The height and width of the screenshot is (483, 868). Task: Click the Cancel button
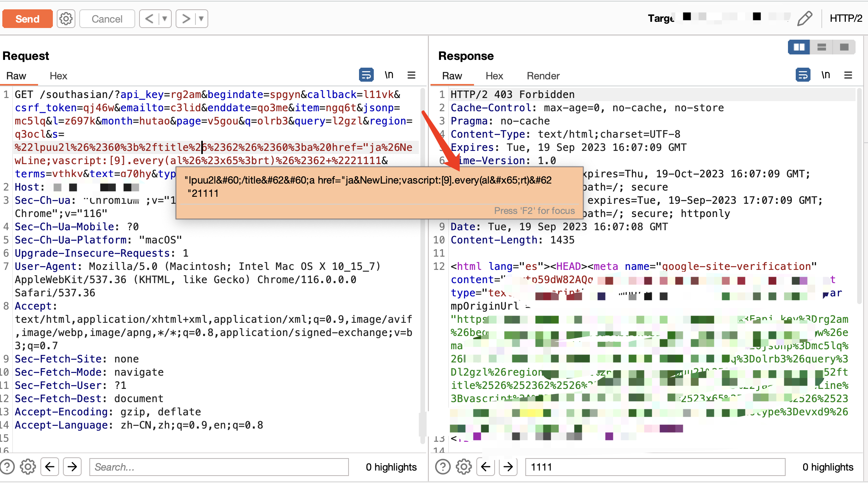107,19
